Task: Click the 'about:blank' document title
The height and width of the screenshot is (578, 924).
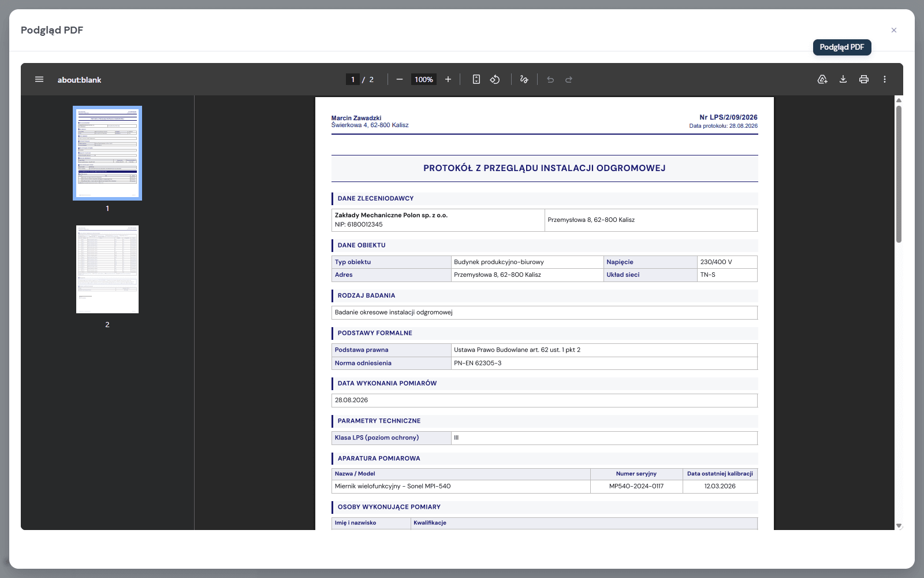Action: [x=79, y=80]
